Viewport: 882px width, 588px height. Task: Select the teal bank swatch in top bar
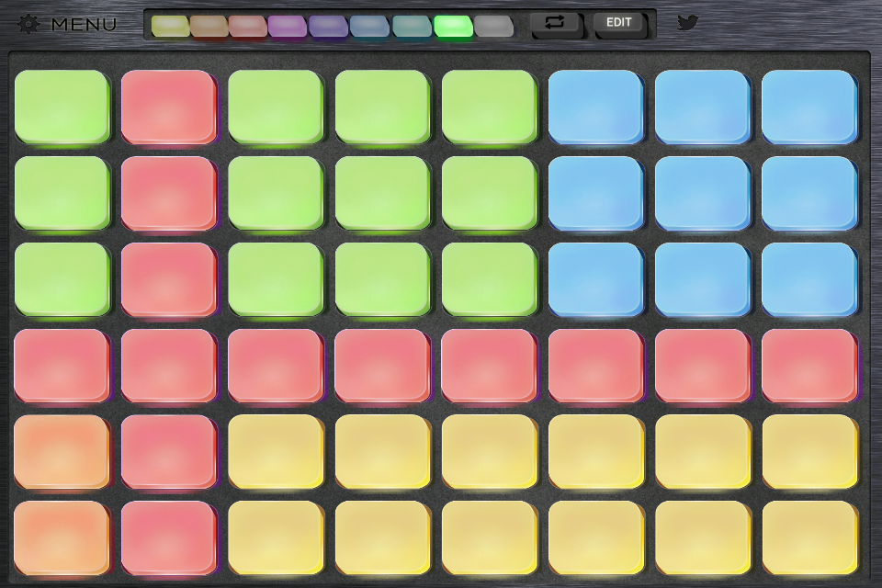(x=412, y=27)
